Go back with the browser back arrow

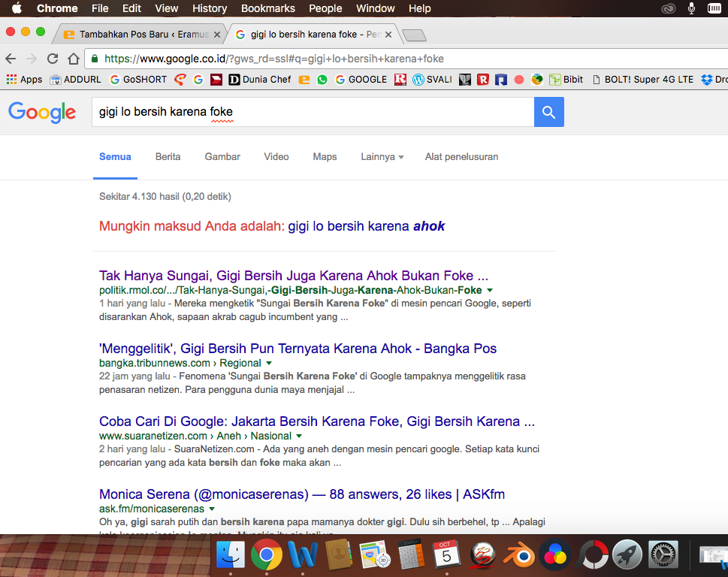(x=11, y=59)
